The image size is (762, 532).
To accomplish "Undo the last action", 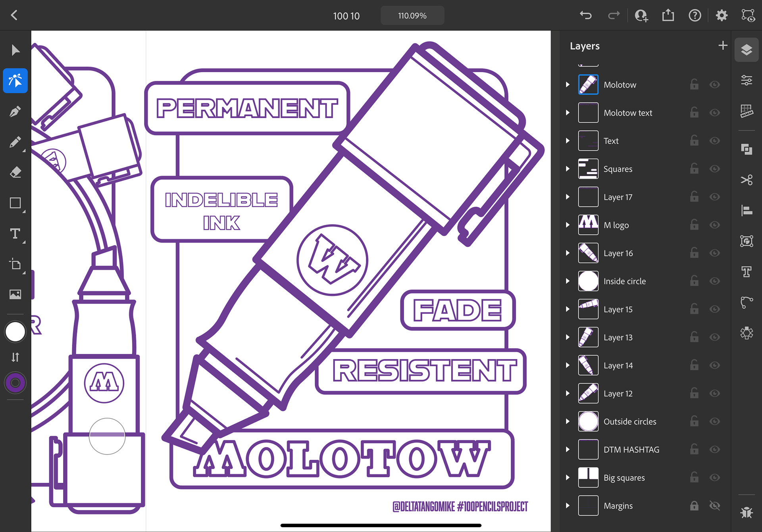I will [586, 15].
